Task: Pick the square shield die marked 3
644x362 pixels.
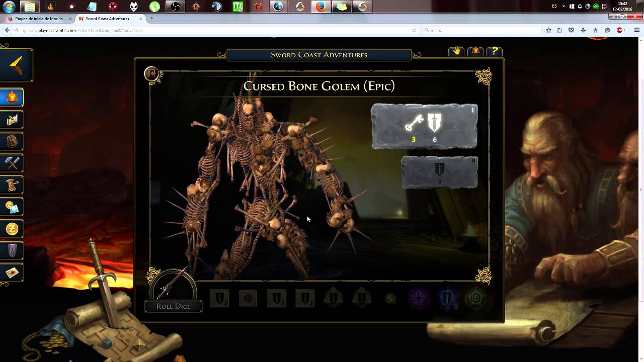Action: click(276, 299)
